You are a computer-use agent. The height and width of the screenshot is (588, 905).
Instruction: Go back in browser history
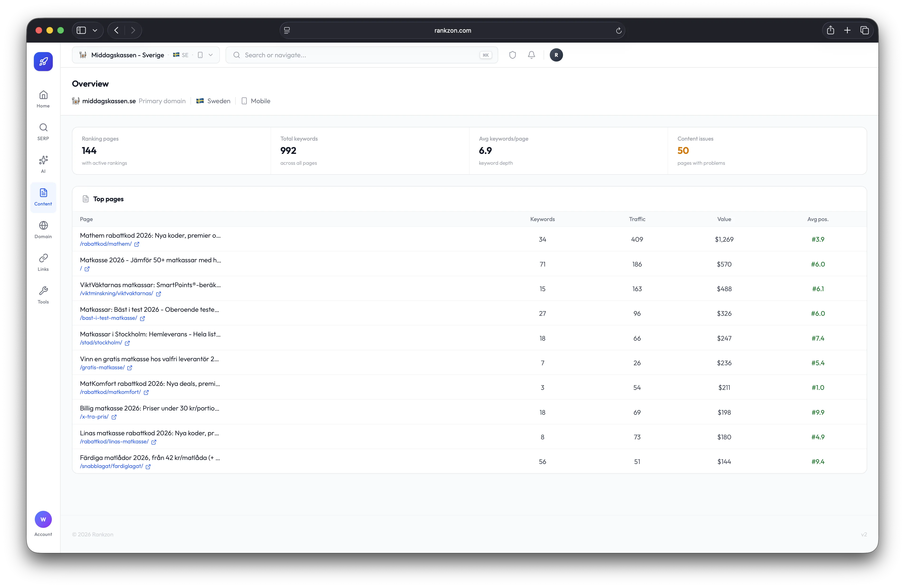[116, 31]
